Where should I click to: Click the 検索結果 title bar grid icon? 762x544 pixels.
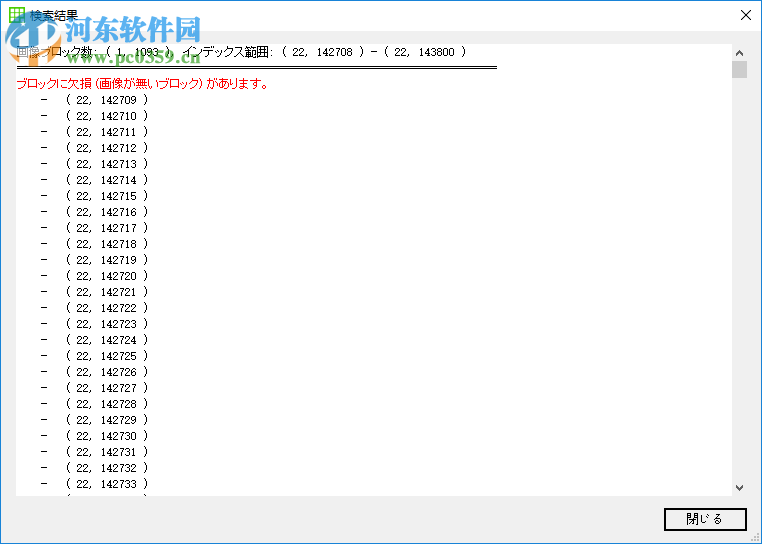point(17,15)
